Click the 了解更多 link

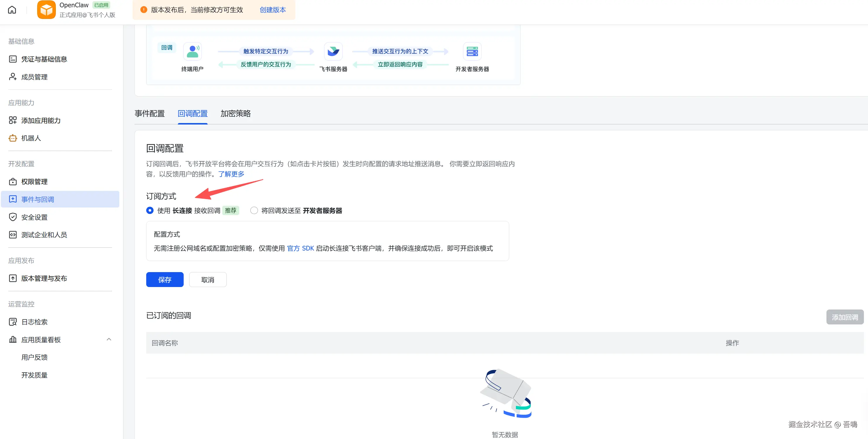coord(231,174)
